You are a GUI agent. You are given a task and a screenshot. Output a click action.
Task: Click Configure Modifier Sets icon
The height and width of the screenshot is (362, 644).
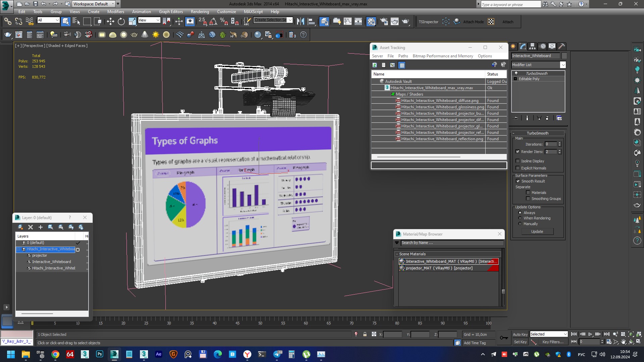coord(559,118)
